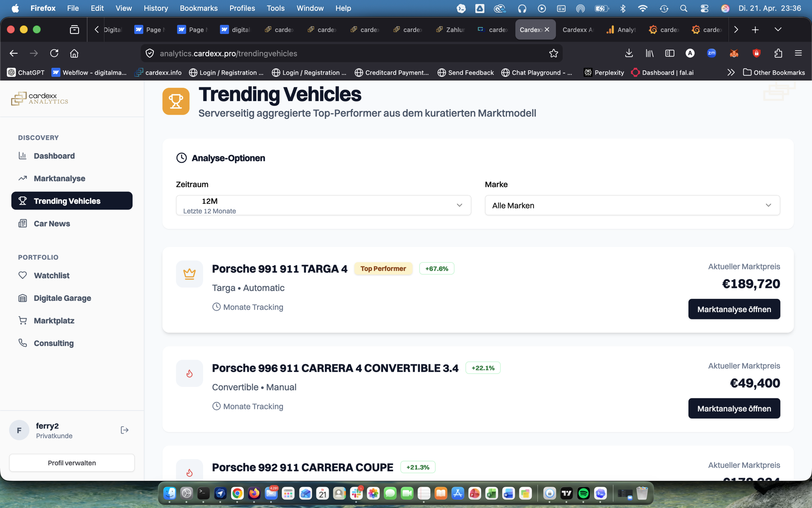Open the Zeitraum 12M dropdown
Image resolution: width=812 pixels, height=508 pixels.
pyautogui.click(x=323, y=205)
